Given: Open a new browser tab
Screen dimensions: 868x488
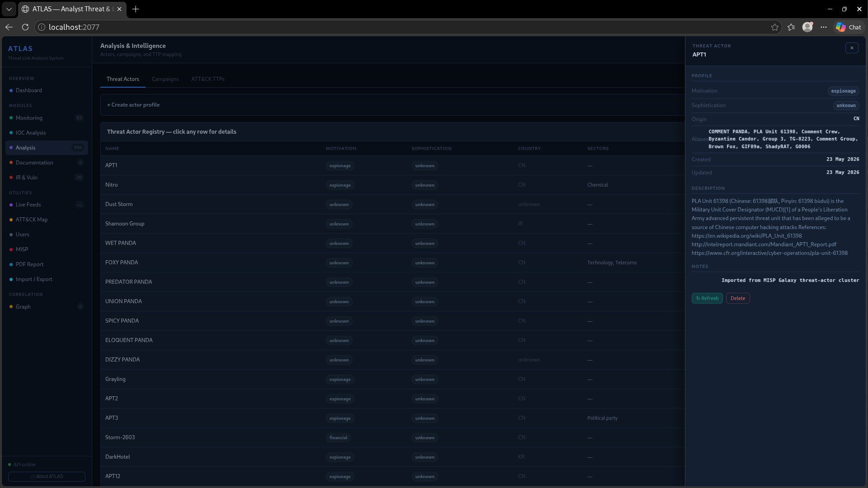Looking at the screenshot, I should 136,9.
